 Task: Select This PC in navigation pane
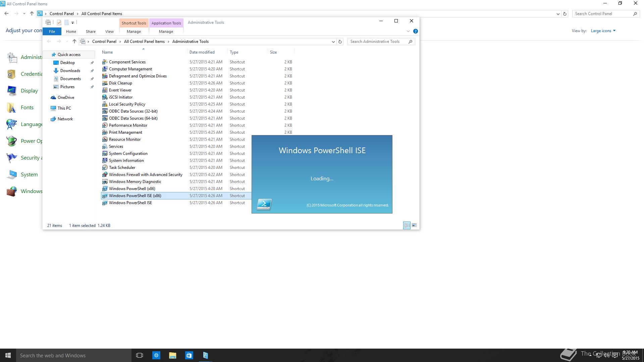(64, 108)
